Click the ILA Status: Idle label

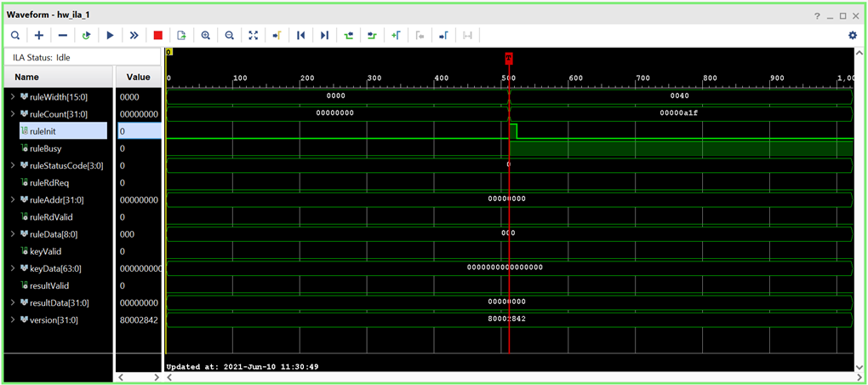click(x=42, y=57)
